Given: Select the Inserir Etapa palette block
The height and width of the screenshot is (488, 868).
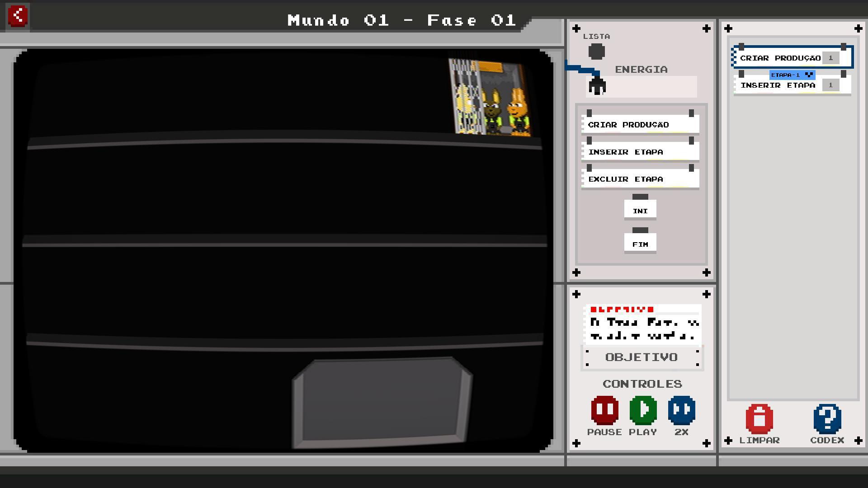Looking at the screenshot, I should point(640,152).
